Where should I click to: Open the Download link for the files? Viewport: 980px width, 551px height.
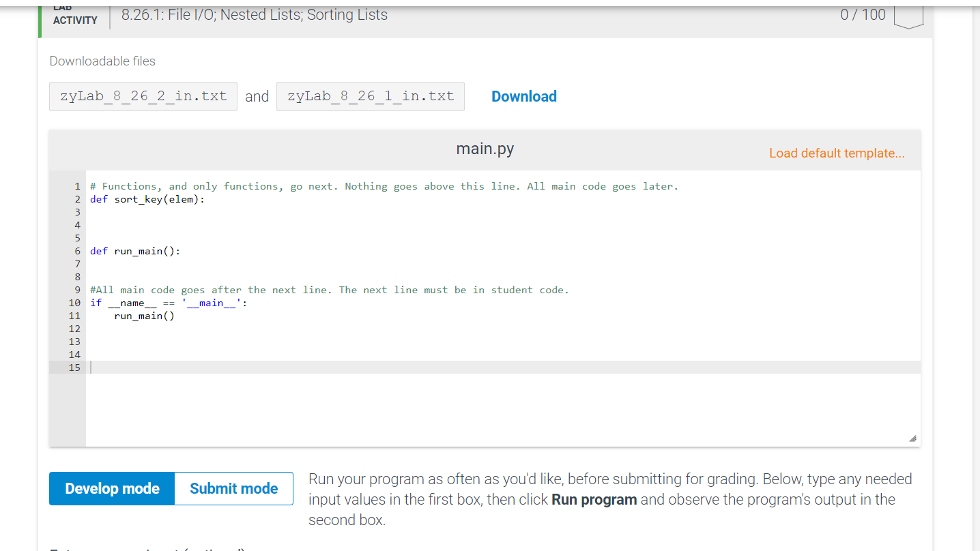(x=523, y=96)
